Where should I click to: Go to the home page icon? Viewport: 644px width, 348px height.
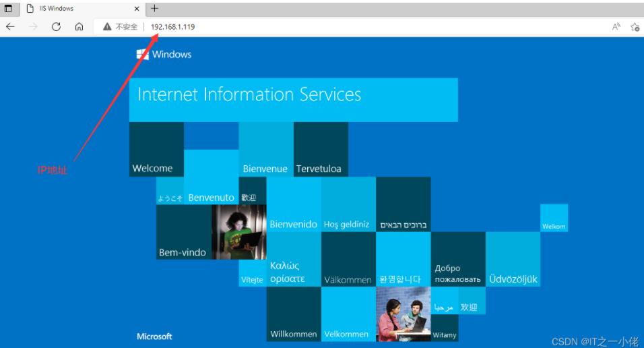(79, 27)
